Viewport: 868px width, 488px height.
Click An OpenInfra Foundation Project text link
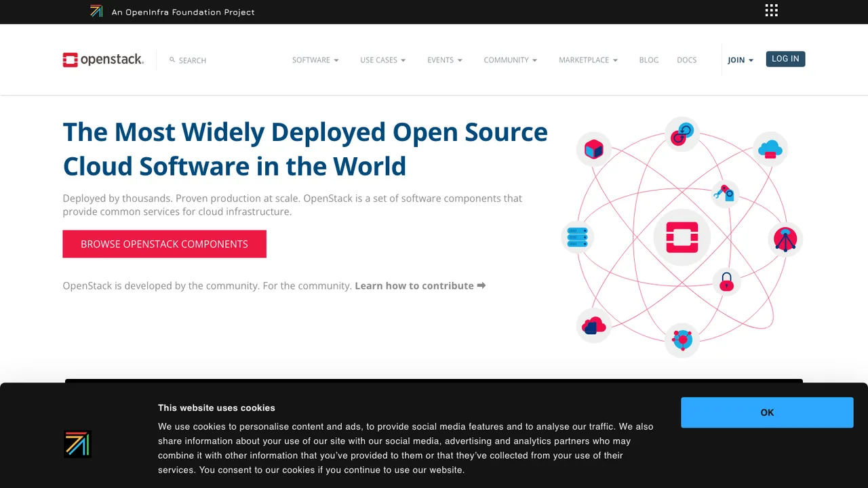(183, 12)
